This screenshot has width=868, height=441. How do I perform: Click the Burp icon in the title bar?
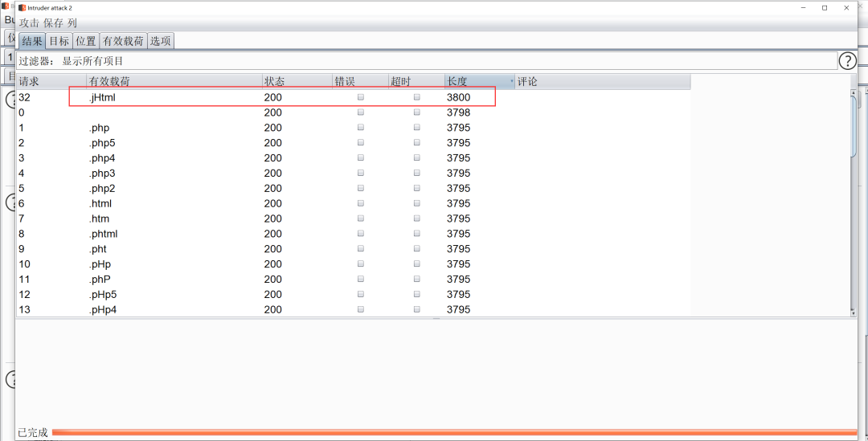click(x=22, y=7)
